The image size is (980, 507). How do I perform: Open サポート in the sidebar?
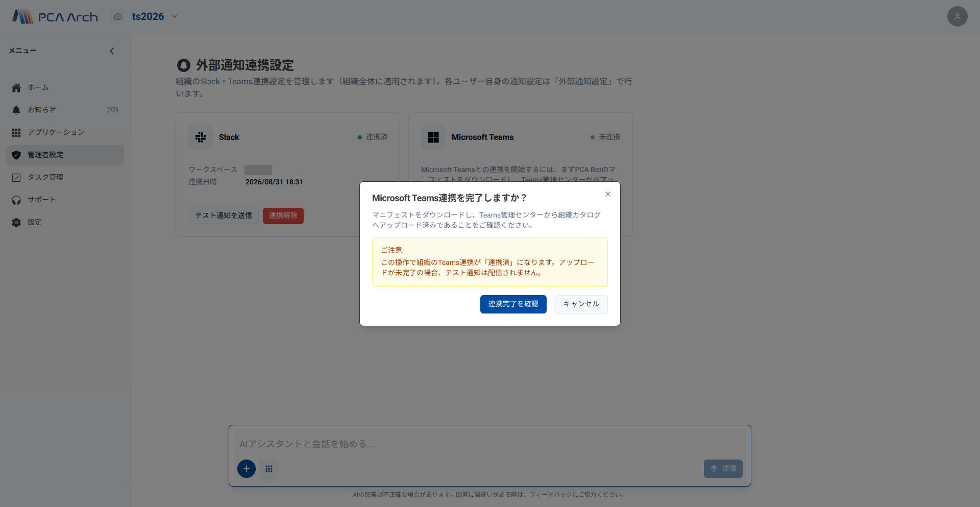(x=65, y=200)
